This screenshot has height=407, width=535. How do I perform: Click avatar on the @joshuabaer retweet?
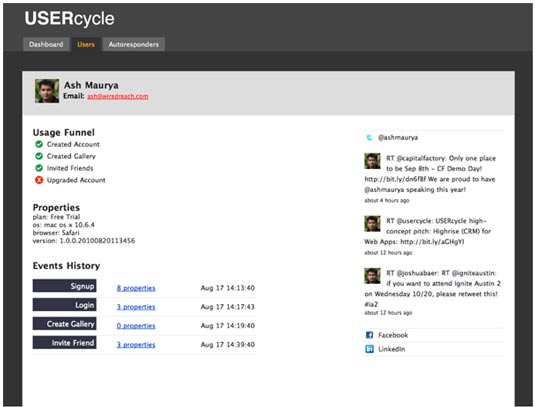pos(372,276)
